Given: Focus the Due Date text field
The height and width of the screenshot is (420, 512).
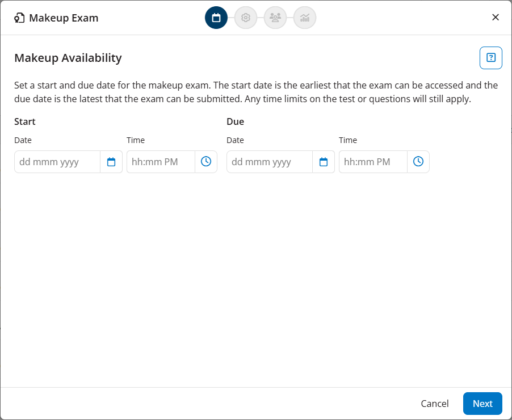Looking at the screenshot, I should pyautogui.click(x=269, y=162).
